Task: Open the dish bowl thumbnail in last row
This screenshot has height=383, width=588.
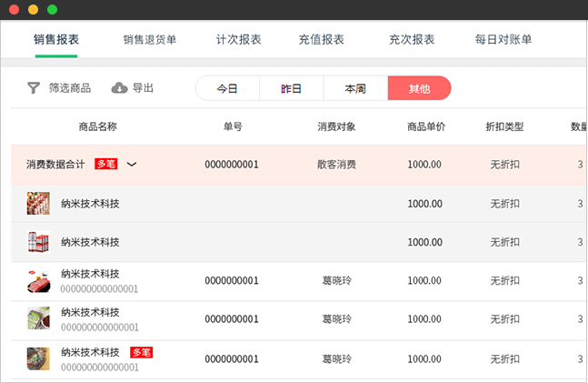Action: point(38,358)
